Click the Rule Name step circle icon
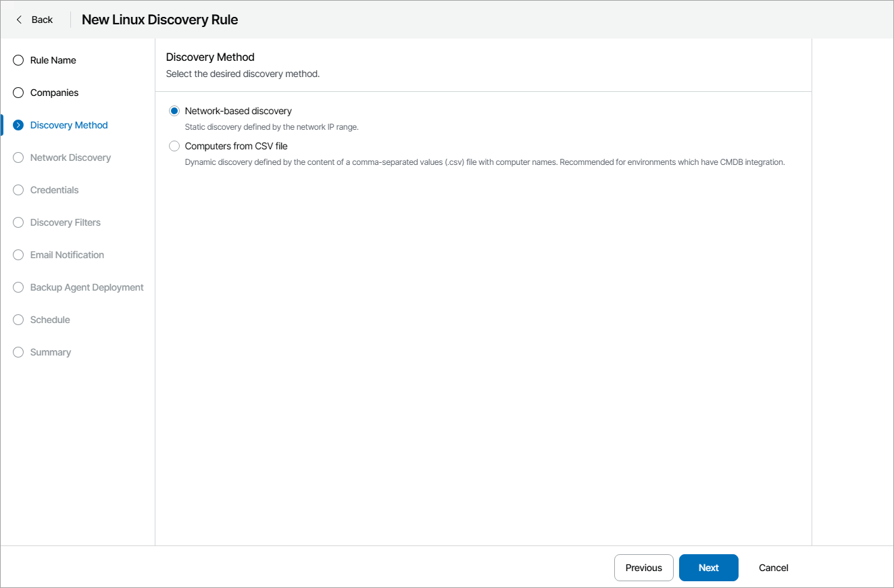This screenshot has height=588, width=894. coord(18,60)
